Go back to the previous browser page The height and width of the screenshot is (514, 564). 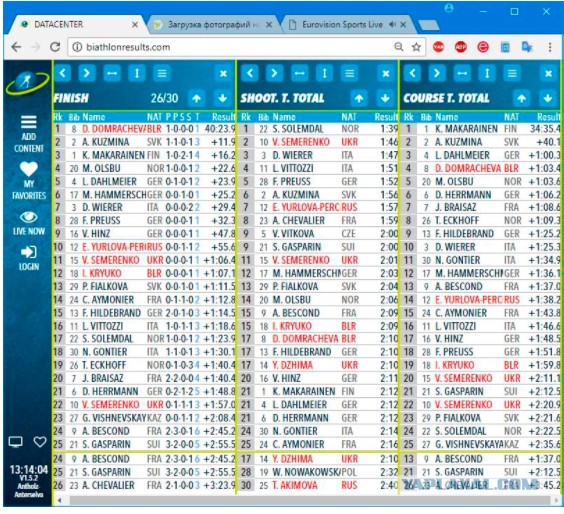(x=16, y=47)
